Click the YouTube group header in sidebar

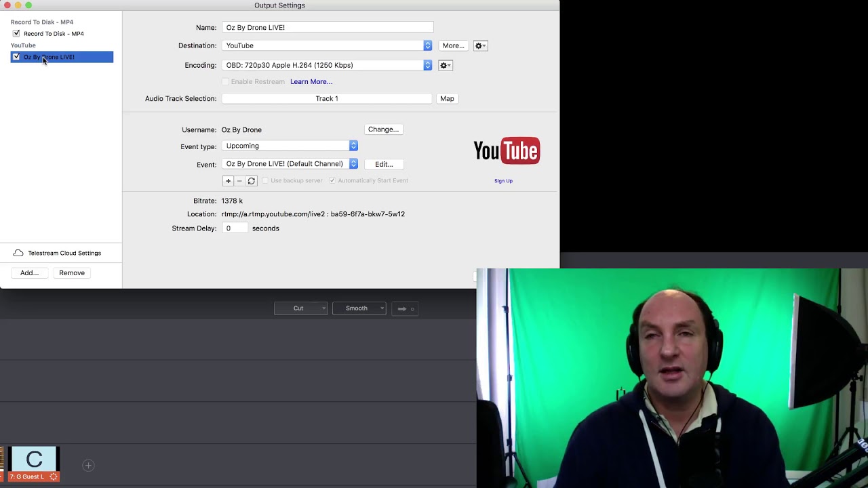point(23,45)
